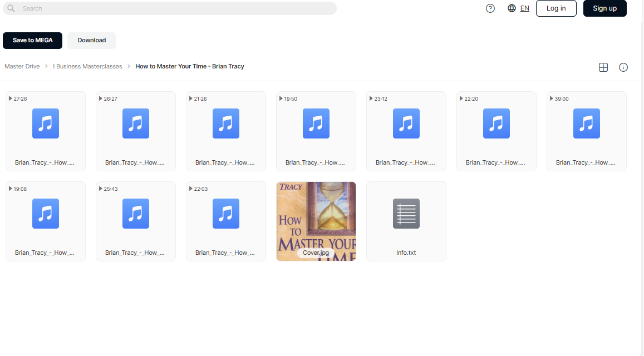644x356 pixels.
Task: Go to Master Drive breadcrumb
Action: [22, 66]
